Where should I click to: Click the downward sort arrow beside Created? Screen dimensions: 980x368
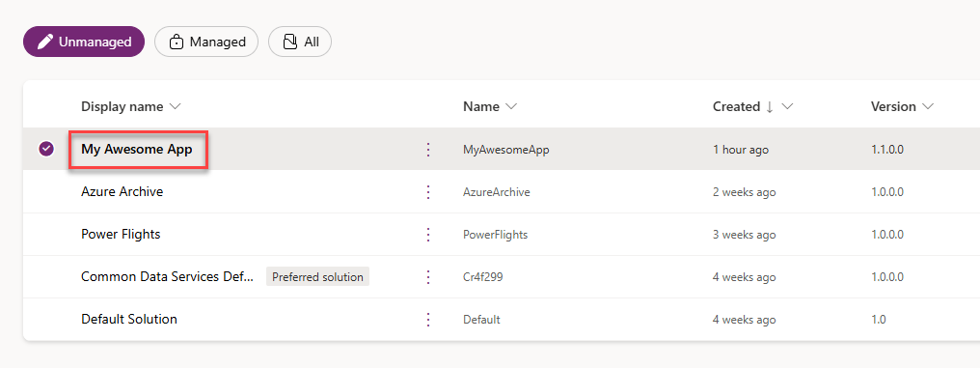[770, 107]
